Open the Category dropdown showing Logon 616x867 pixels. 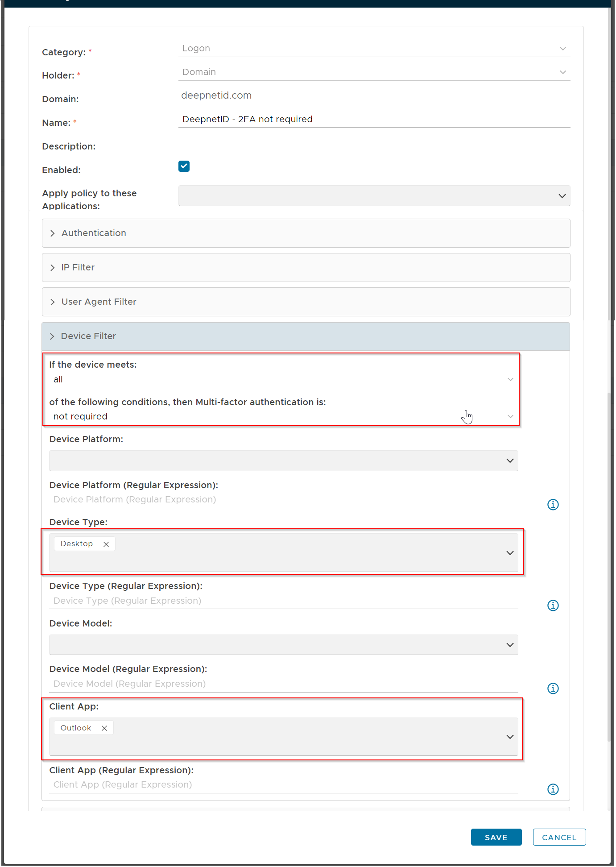pyautogui.click(x=374, y=49)
